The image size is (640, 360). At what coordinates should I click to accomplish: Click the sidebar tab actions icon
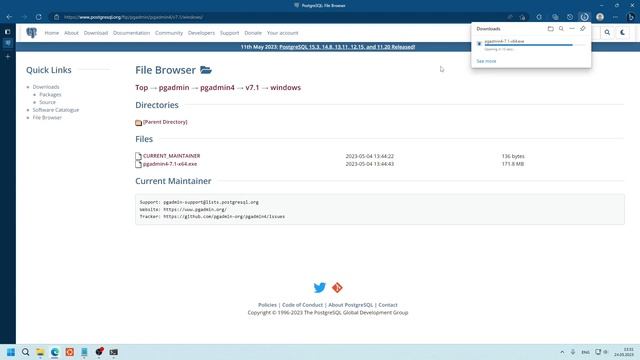click(8, 31)
